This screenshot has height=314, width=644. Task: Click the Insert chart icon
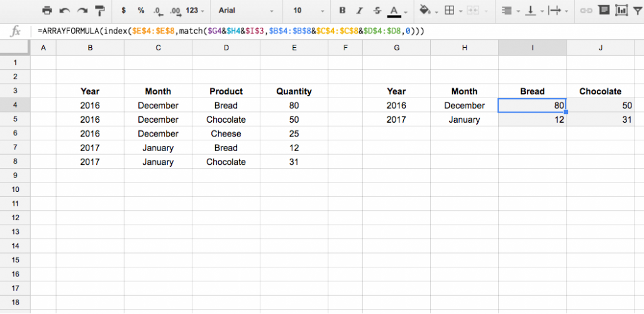621,11
